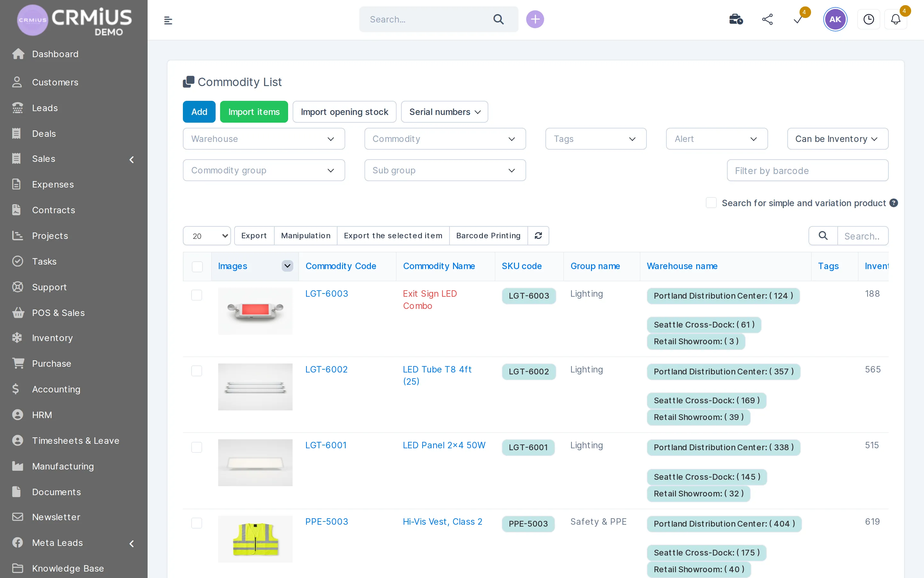Click the top bar search magnifier icon
This screenshot has height=578, width=924.
click(498, 19)
